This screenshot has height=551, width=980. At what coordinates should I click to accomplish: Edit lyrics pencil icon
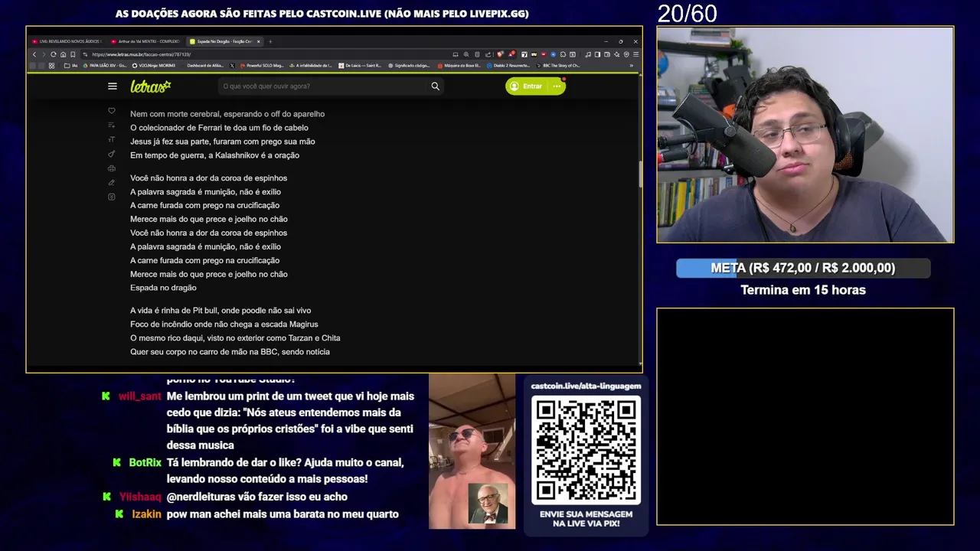(112, 183)
